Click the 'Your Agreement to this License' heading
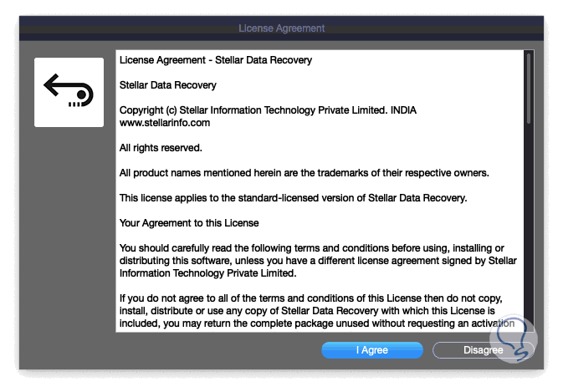The width and height of the screenshot is (563, 392). click(189, 223)
